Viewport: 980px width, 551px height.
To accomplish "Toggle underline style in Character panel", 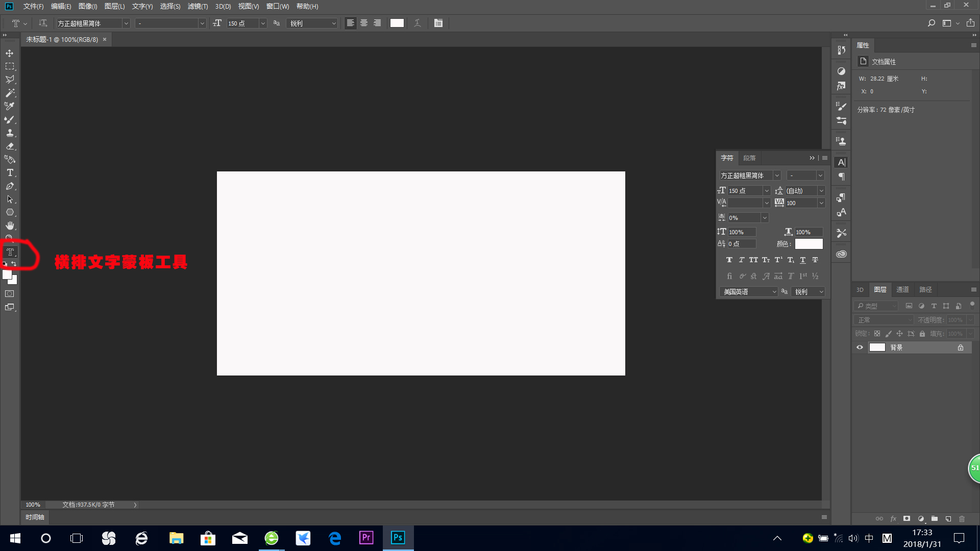I will [x=803, y=260].
